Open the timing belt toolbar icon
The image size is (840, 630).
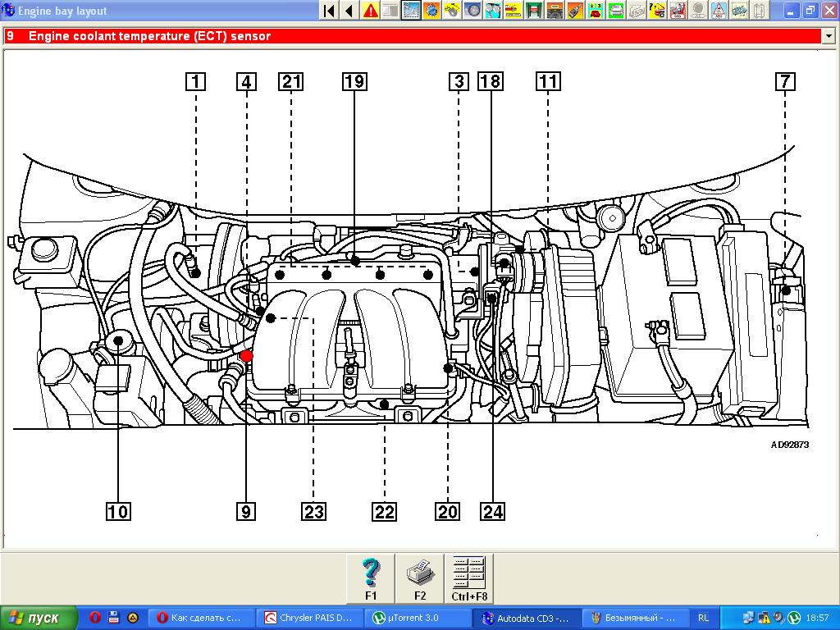tap(452, 10)
